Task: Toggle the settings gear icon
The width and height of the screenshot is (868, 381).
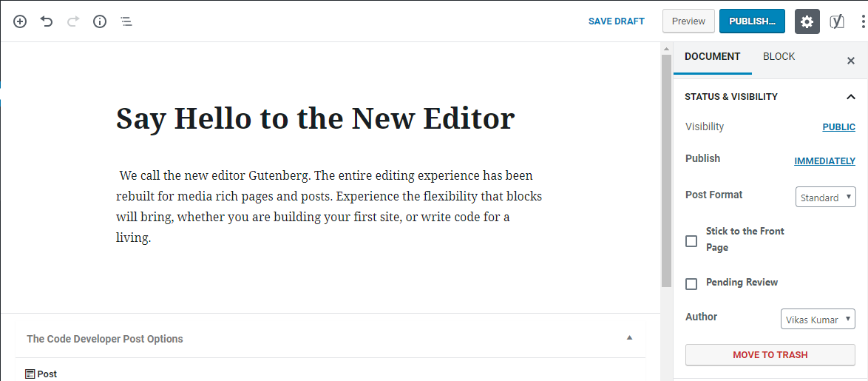Action: tap(807, 21)
